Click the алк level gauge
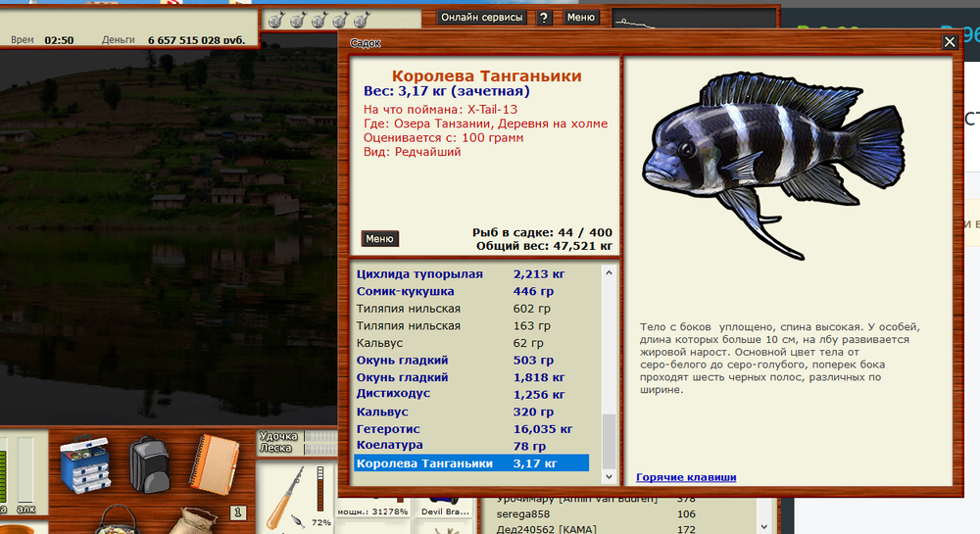Viewport: 980px width, 534px height. pyautogui.click(x=25, y=469)
